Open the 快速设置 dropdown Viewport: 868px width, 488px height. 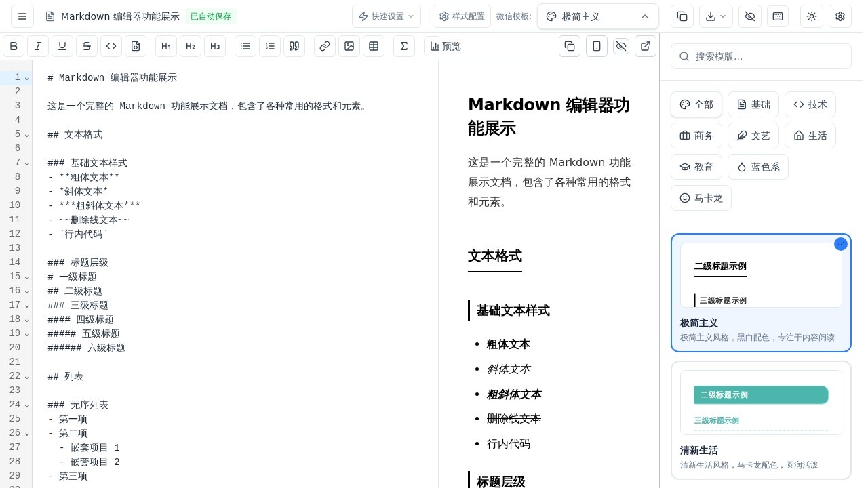(x=386, y=16)
